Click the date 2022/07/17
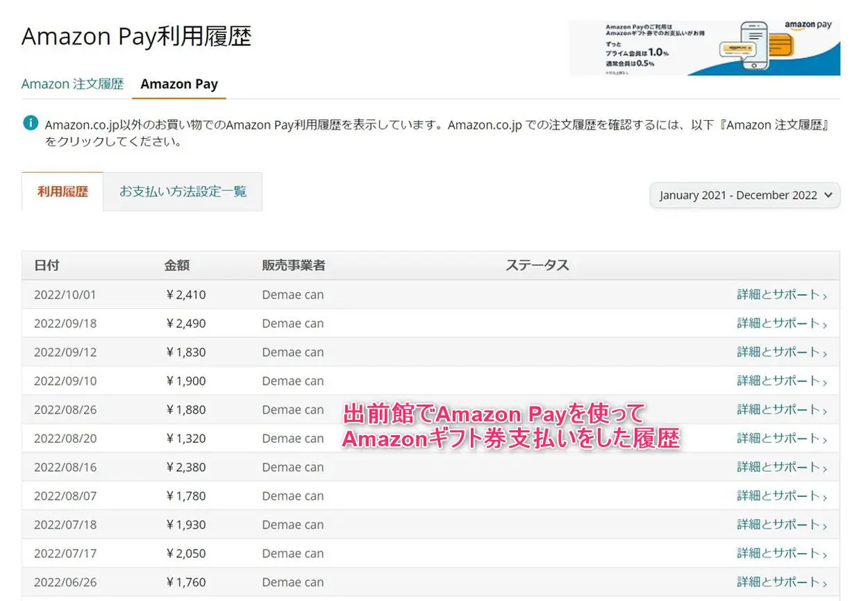 coord(65,554)
